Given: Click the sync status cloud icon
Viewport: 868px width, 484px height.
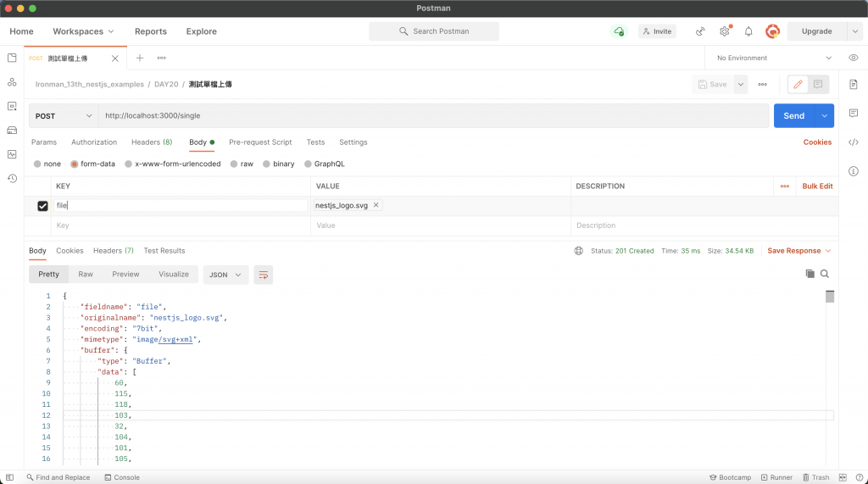Looking at the screenshot, I should (x=619, y=31).
